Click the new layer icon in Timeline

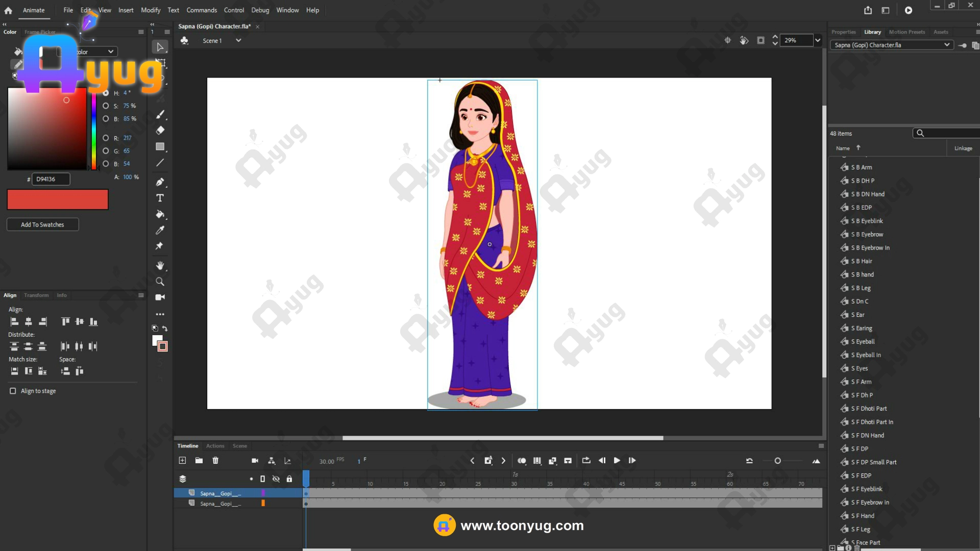point(182,460)
